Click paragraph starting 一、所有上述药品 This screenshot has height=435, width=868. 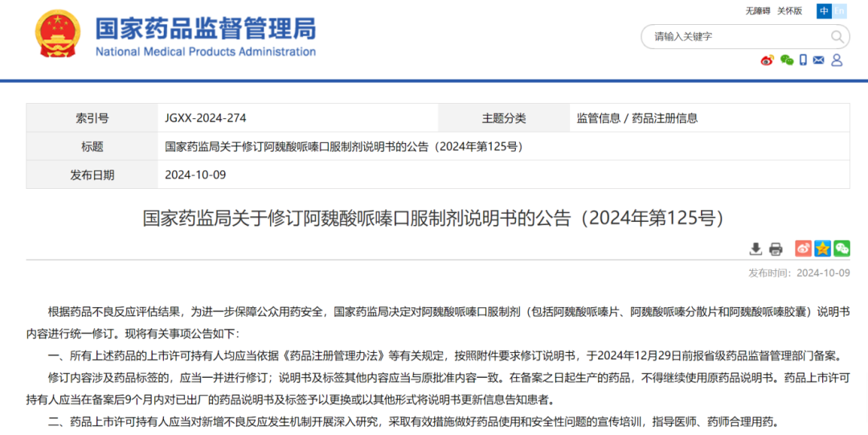pyautogui.click(x=444, y=355)
